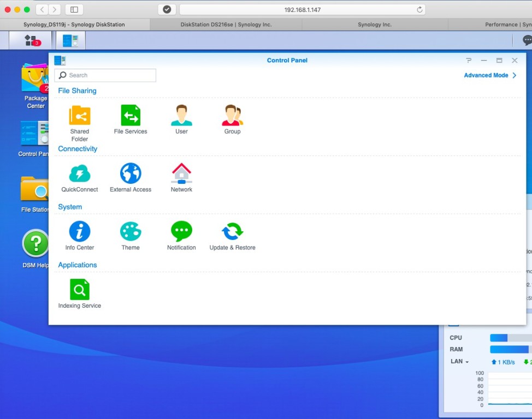Viewport: 532px width, 419px height.
Task: Open the Theme settings
Action: coord(131,236)
